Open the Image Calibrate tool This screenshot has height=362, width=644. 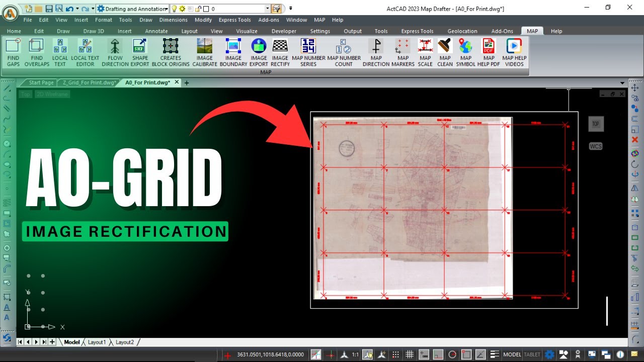pos(205,52)
